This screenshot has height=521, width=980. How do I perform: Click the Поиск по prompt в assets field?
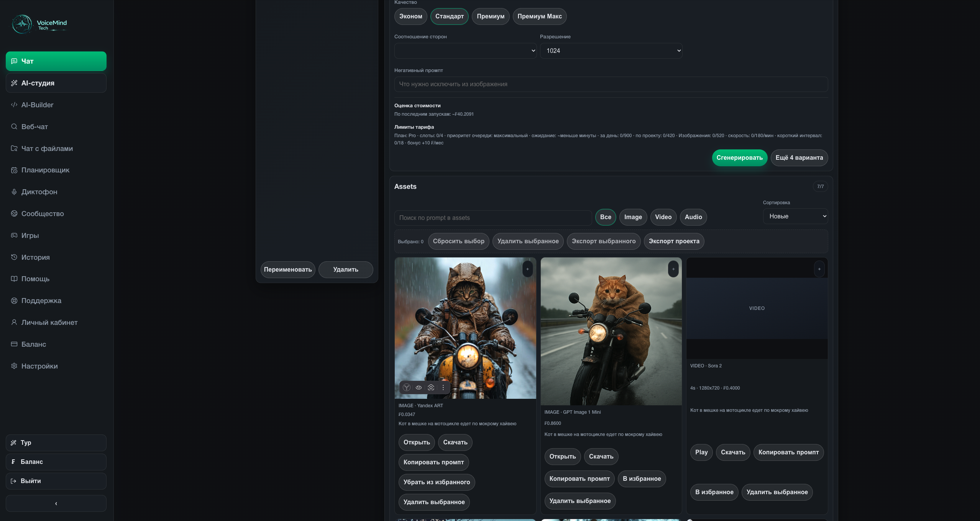pyautogui.click(x=493, y=218)
